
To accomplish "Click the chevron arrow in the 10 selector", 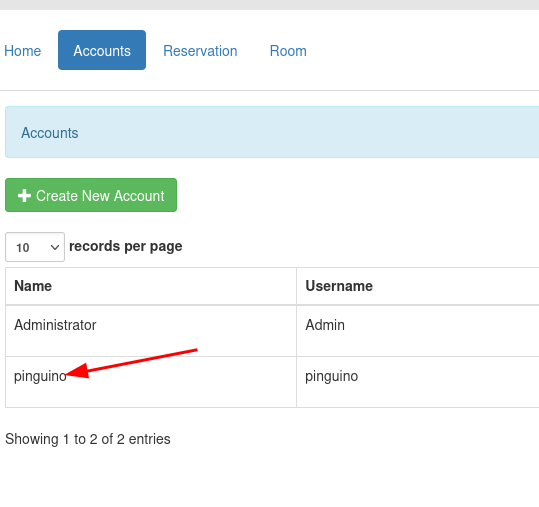I will click(x=55, y=247).
